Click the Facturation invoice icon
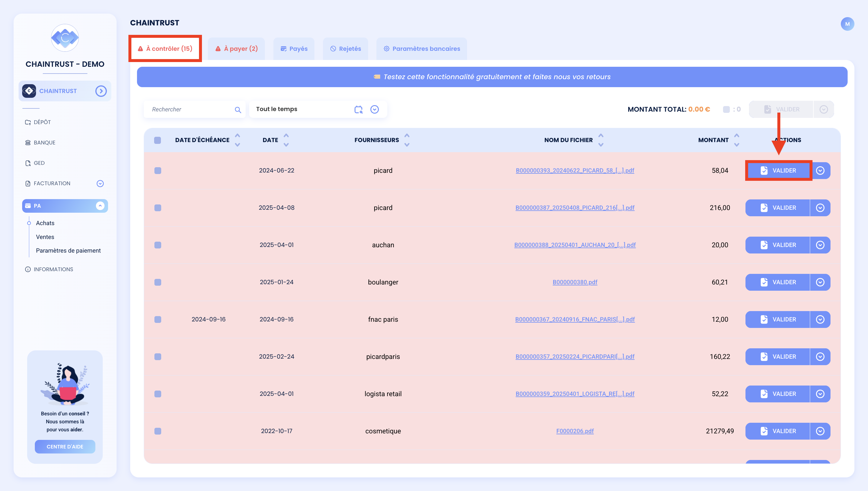The height and width of the screenshot is (491, 868). pyautogui.click(x=28, y=183)
